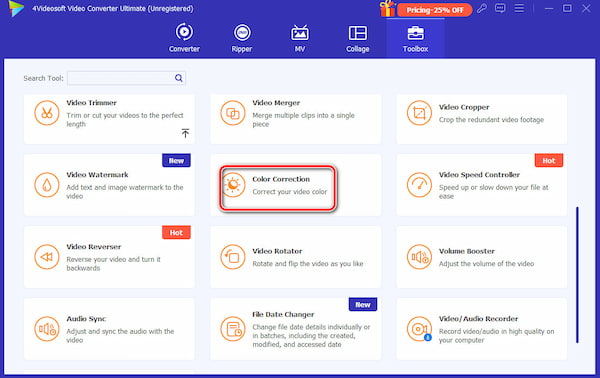Image resolution: width=600 pixels, height=378 pixels.
Task: Click the search magnifier icon
Action: pyautogui.click(x=179, y=78)
